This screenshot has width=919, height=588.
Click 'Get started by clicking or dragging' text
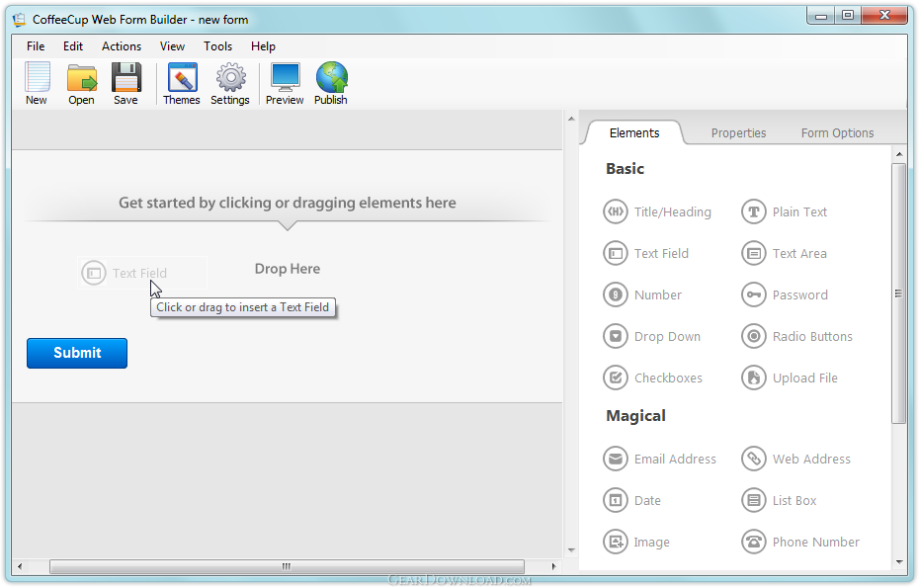click(x=288, y=203)
